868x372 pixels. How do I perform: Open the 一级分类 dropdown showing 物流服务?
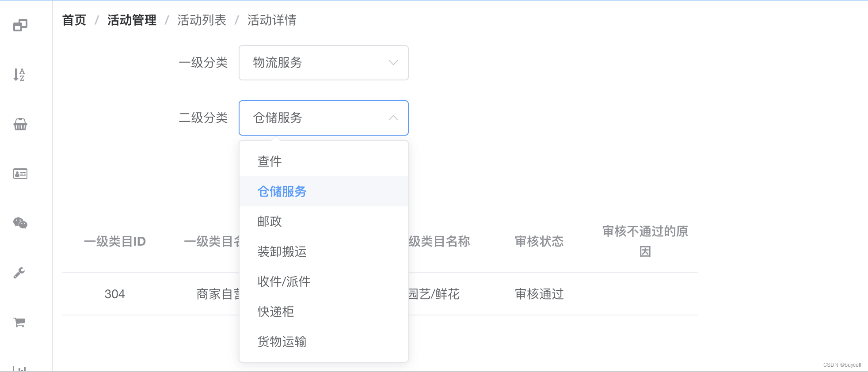pyautogui.click(x=324, y=63)
